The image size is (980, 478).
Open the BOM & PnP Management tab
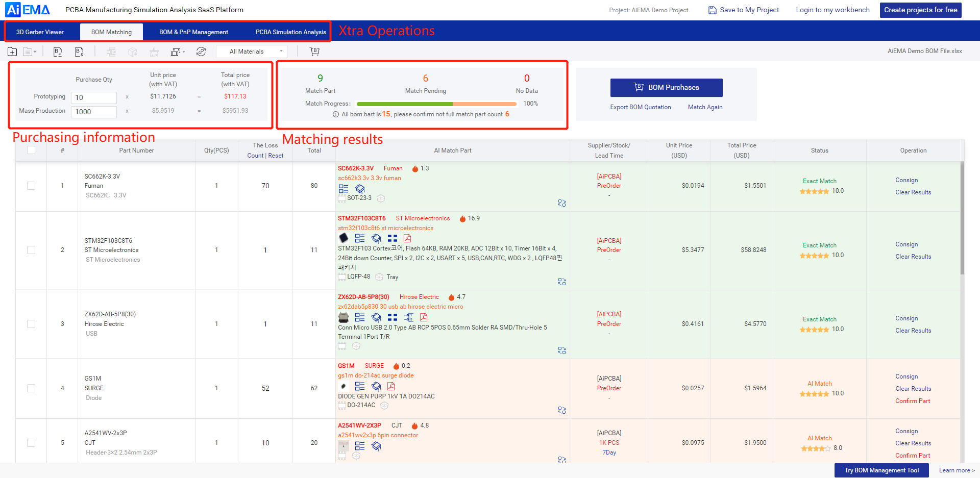(x=193, y=32)
